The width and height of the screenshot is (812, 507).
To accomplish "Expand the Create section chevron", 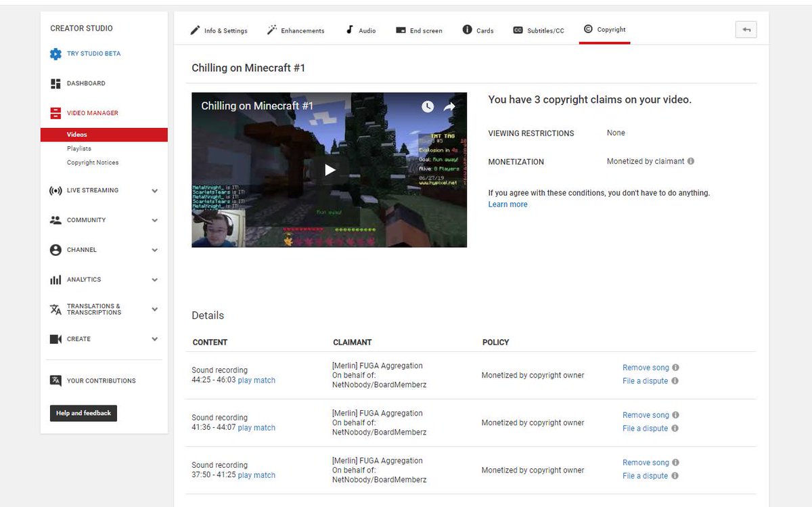I will pos(155,340).
